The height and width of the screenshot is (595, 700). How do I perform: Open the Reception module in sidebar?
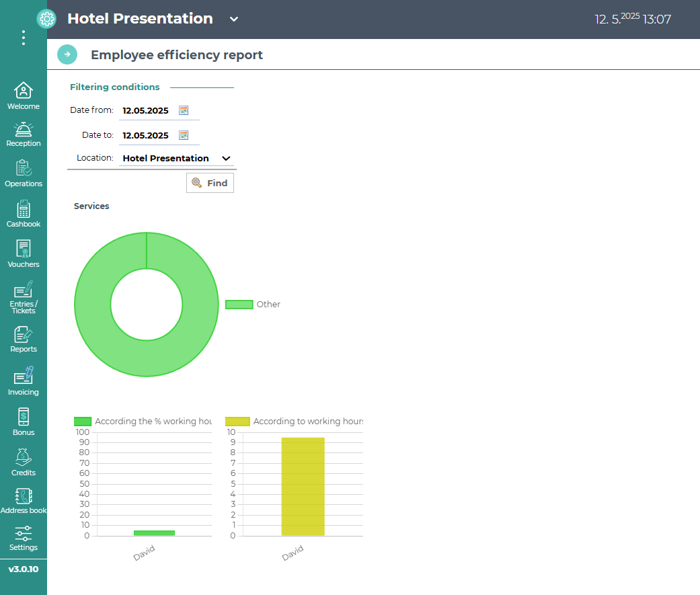pyautogui.click(x=24, y=134)
